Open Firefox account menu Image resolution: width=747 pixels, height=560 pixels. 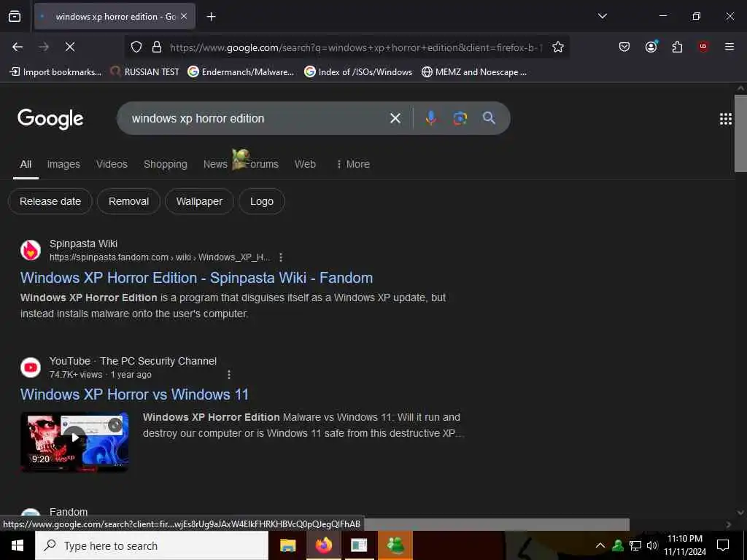point(651,47)
